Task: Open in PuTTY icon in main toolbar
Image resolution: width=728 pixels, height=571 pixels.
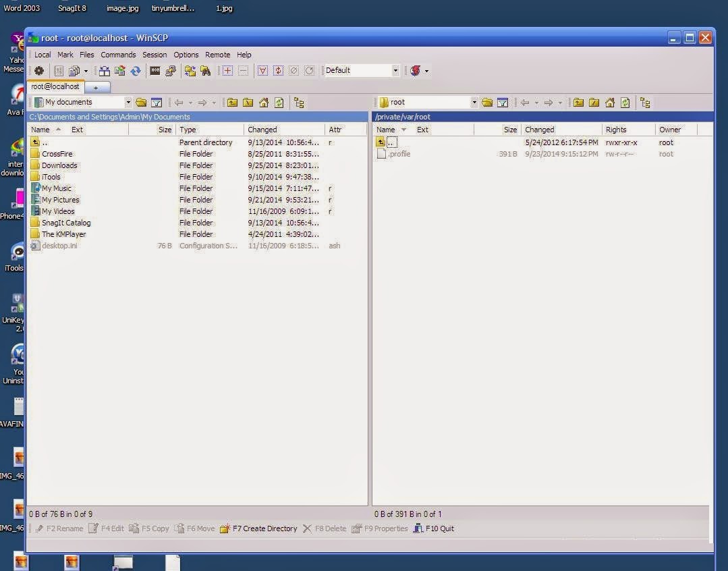Action: [x=171, y=71]
